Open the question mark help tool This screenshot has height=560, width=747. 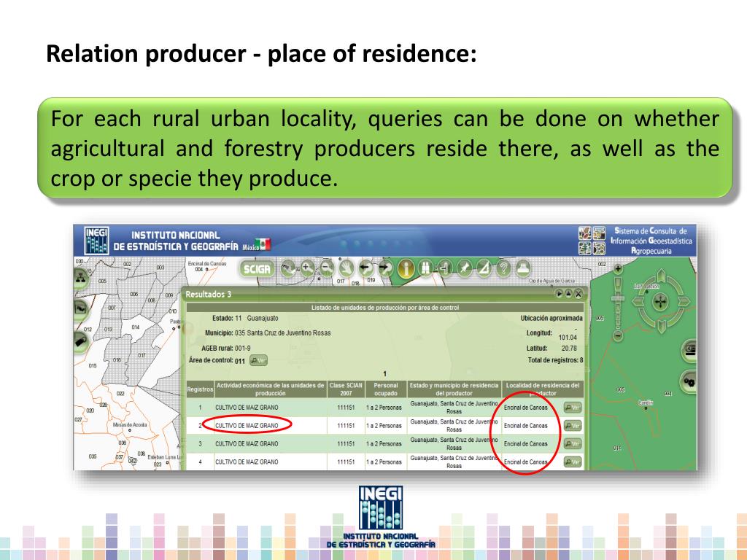[x=503, y=268]
